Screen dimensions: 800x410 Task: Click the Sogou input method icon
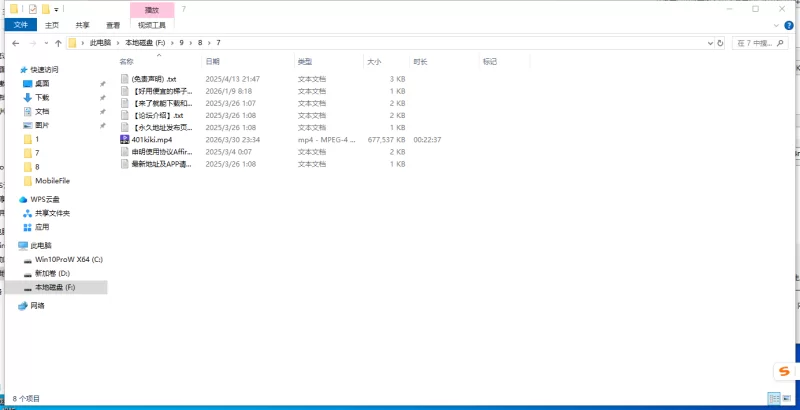784,371
